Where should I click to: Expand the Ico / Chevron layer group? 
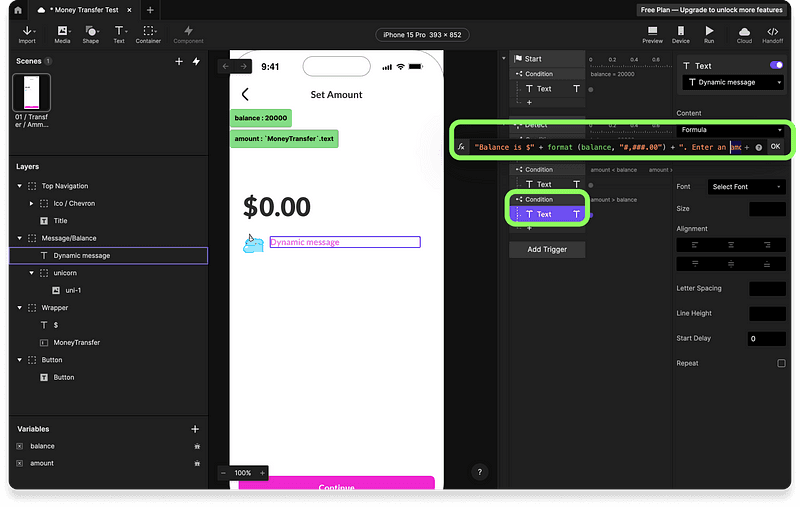32,204
